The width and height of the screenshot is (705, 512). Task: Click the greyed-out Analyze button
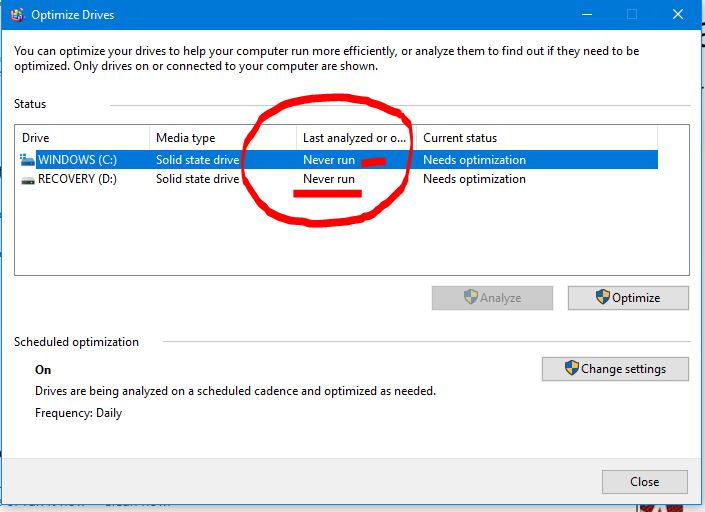(x=492, y=298)
